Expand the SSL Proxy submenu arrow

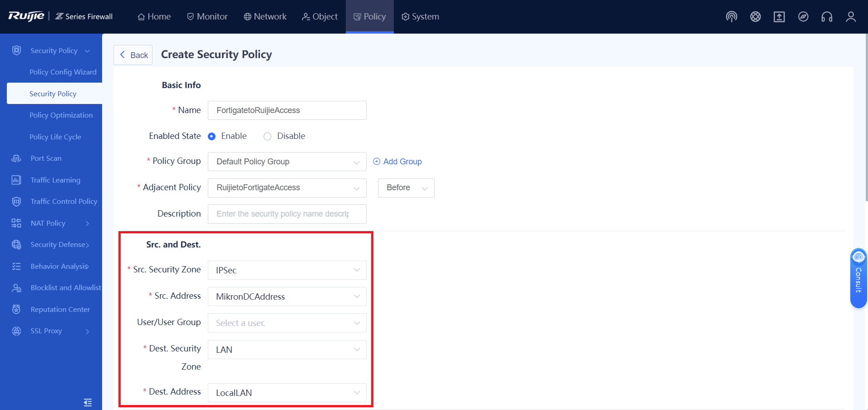pos(87,331)
